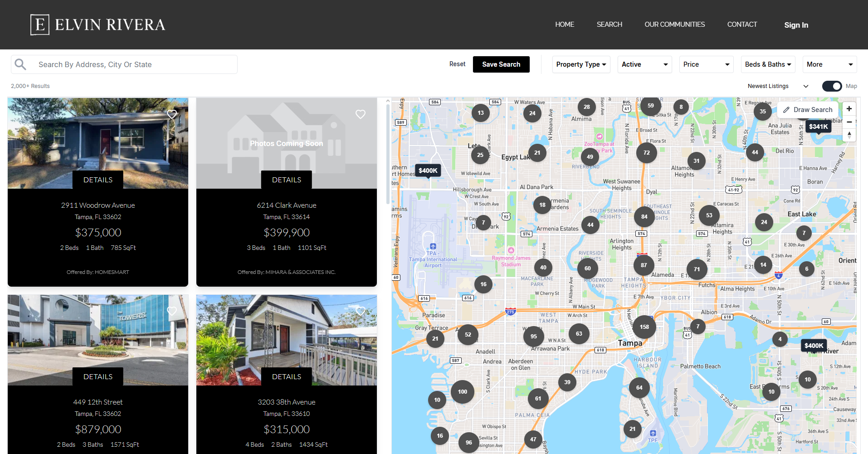868x454 pixels.
Task: Favorite the 2911 Woodrow Avenue listing heart
Action: (x=172, y=114)
